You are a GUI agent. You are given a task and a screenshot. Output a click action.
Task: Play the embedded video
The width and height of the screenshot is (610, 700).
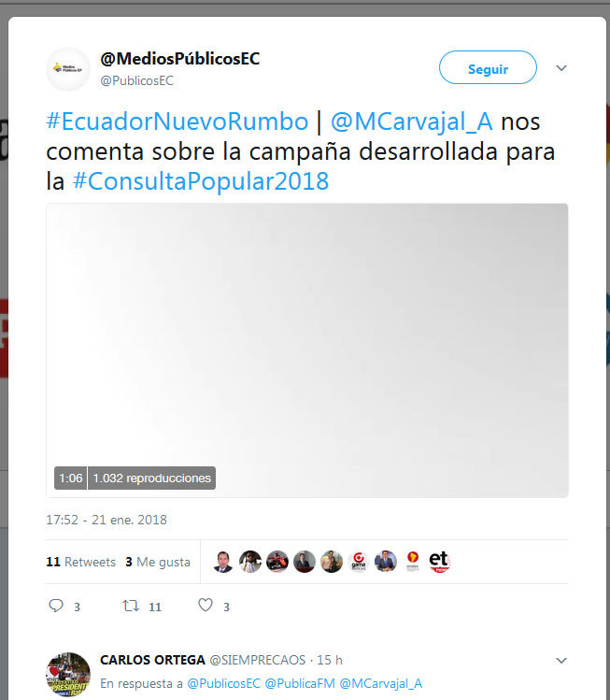(307, 350)
